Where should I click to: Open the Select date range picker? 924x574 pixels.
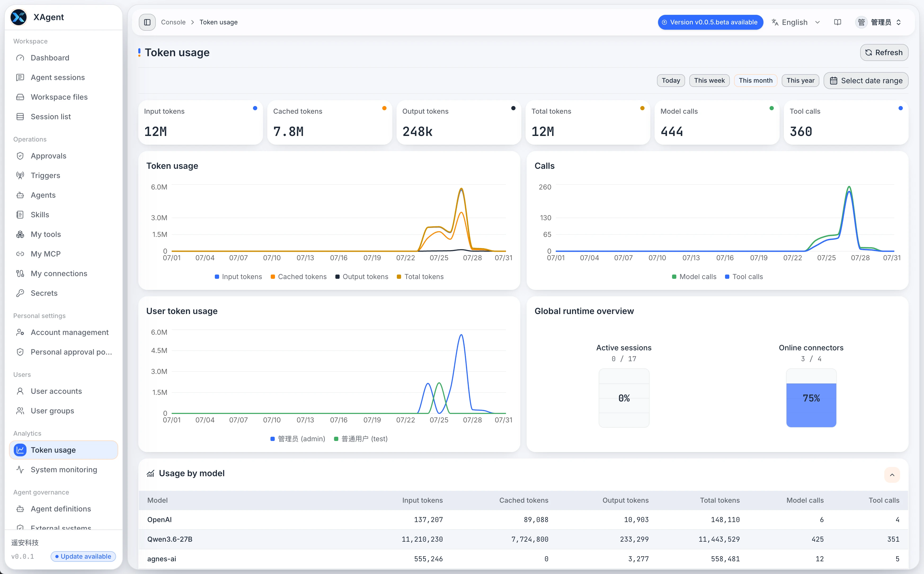[866, 81]
